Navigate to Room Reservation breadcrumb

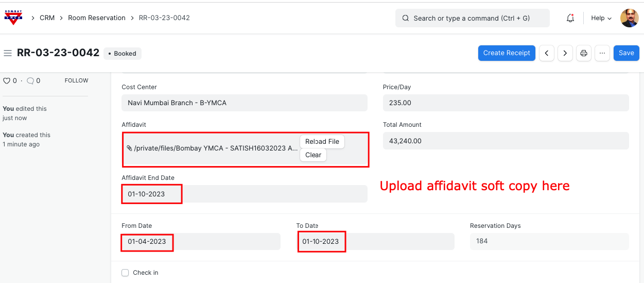pos(97,18)
